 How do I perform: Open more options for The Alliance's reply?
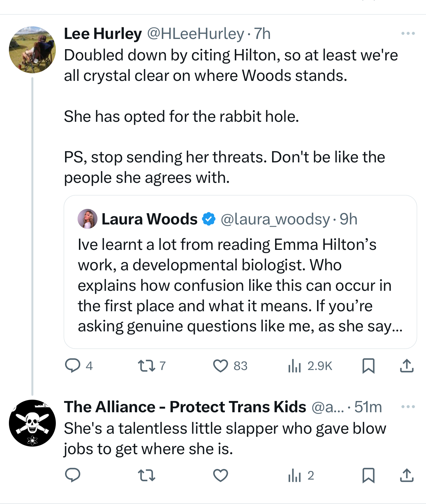(408, 407)
